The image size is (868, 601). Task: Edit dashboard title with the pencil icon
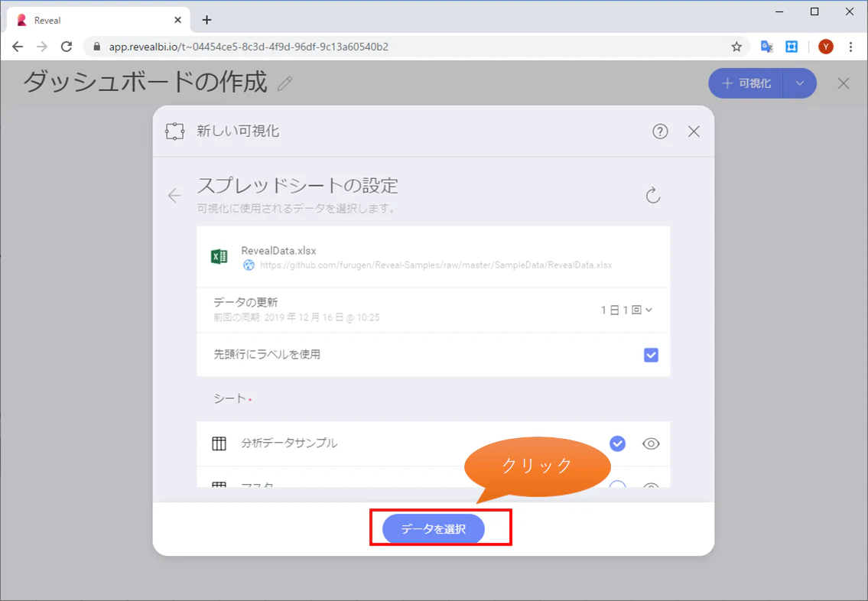[x=285, y=83]
